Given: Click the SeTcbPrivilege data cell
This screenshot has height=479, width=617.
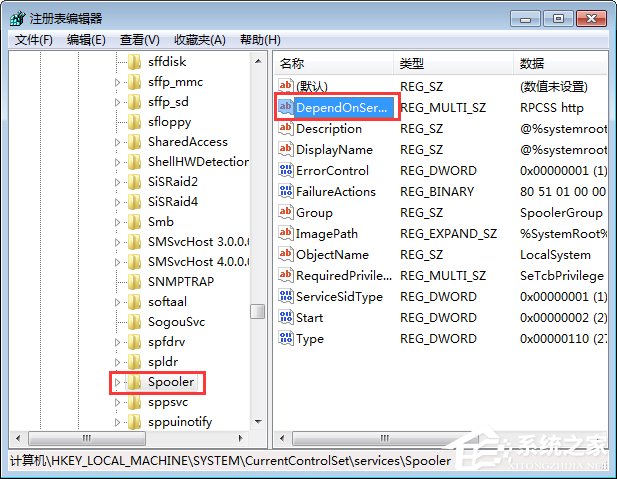Looking at the screenshot, I should (562, 276).
